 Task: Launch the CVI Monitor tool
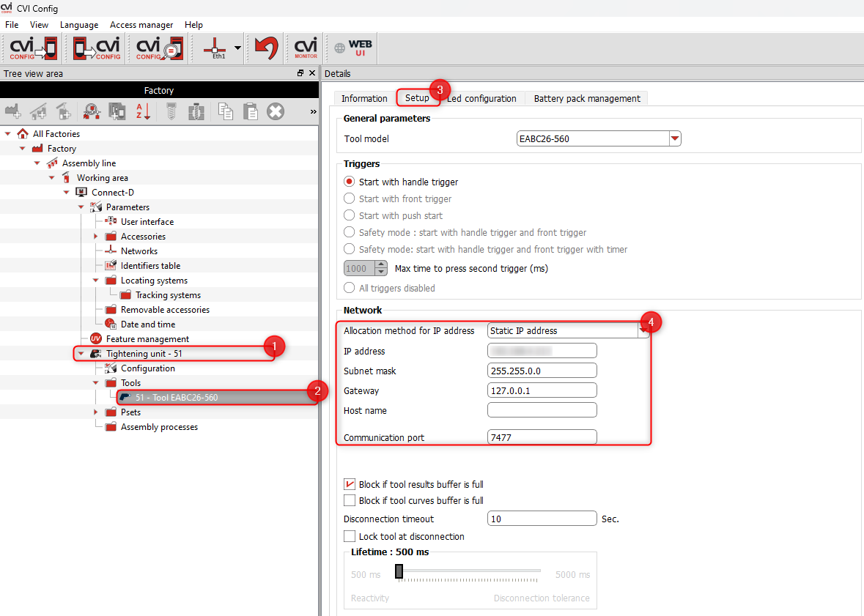click(x=306, y=48)
